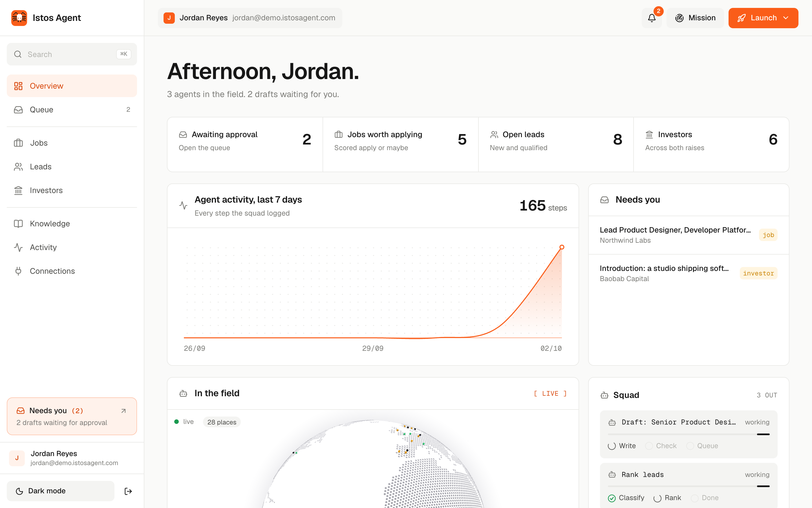Open the Jordan Reyes account chip in the header
The height and width of the screenshot is (508, 812).
pos(250,18)
